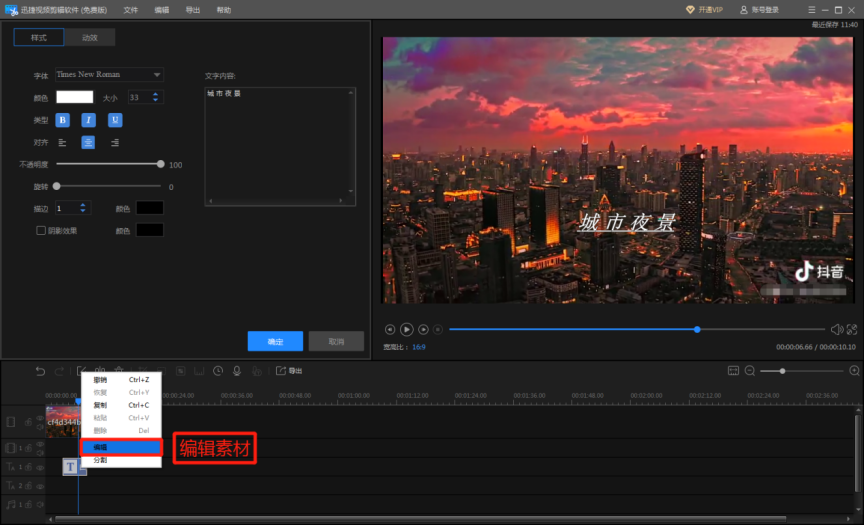Open the 帮助 menu
The height and width of the screenshot is (525, 864).
(x=224, y=10)
